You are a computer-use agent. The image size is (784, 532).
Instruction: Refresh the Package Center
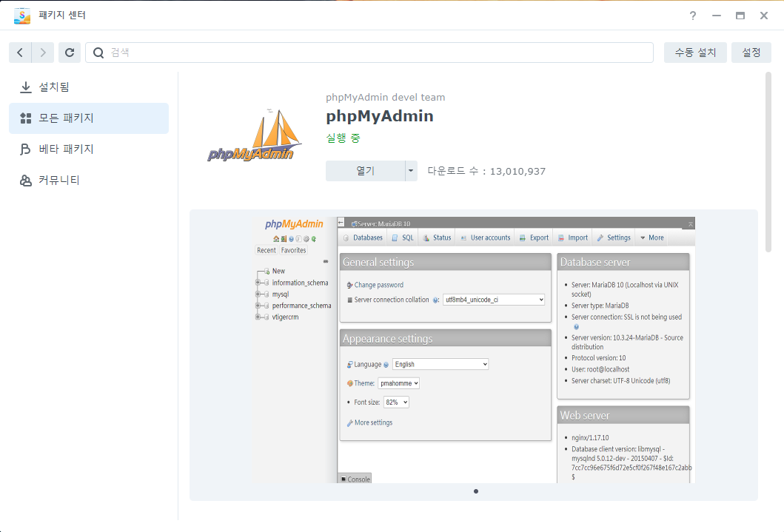(x=70, y=53)
